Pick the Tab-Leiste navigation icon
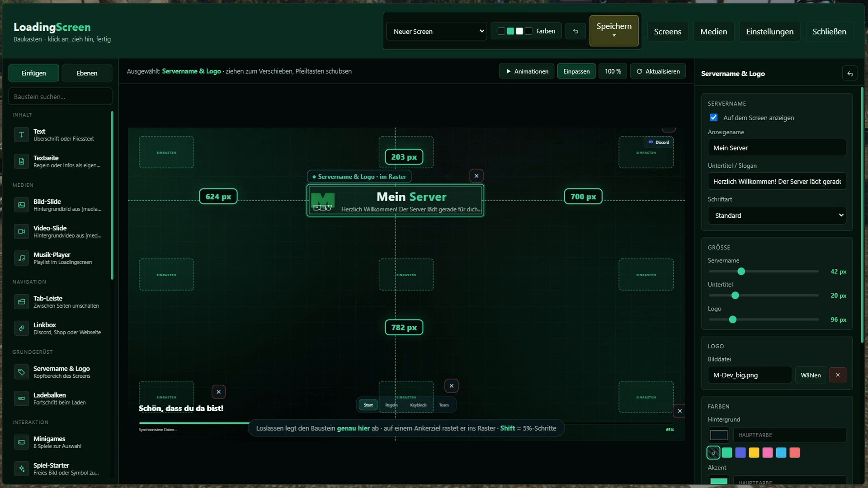Viewport: 868px width, 488px height. click(x=21, y=301)
